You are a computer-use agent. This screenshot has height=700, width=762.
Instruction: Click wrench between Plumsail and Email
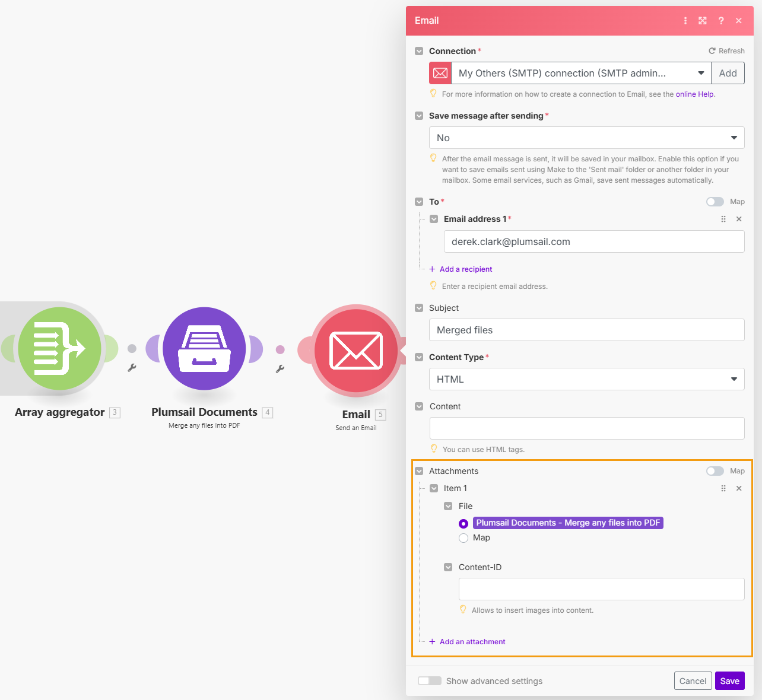[280, 369]
